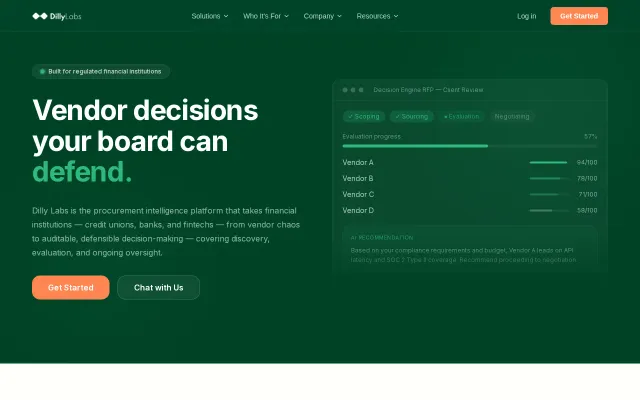This screenshot has height=400, width=640.
Task: Select the Sourcing stage pill
Action: coord(411,116)
